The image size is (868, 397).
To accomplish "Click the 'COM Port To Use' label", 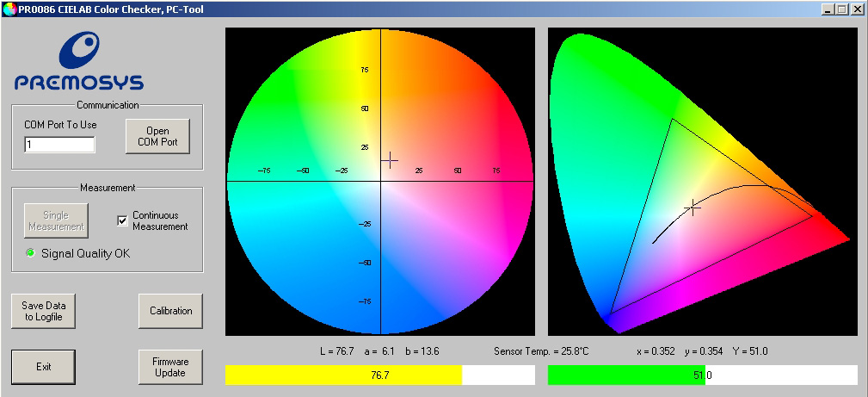I will click(x=60, y=125).
